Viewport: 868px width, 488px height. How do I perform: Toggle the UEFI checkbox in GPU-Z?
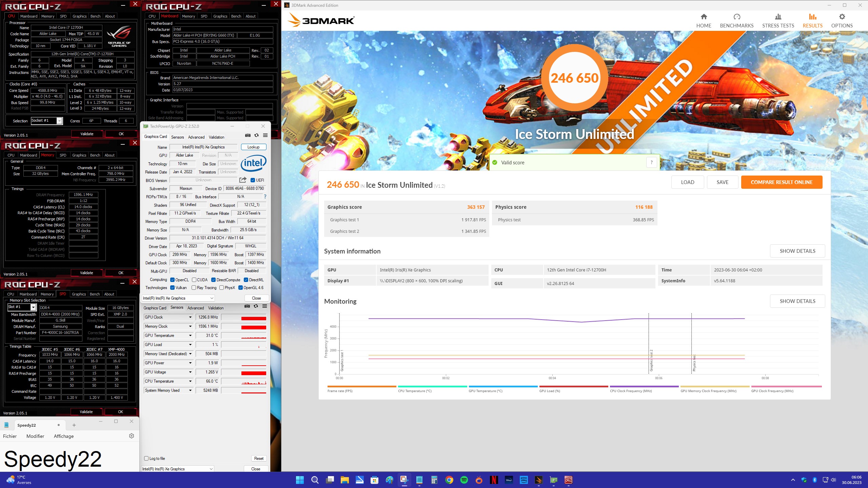coord(253,180)
